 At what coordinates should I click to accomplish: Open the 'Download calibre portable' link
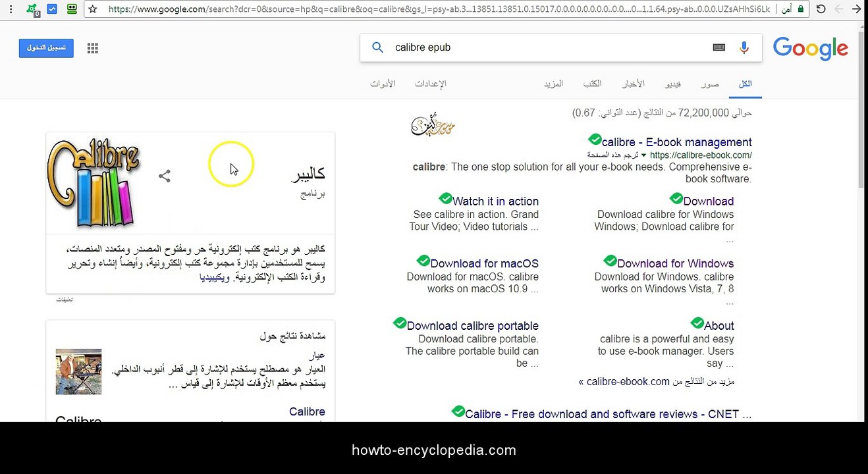472,326
